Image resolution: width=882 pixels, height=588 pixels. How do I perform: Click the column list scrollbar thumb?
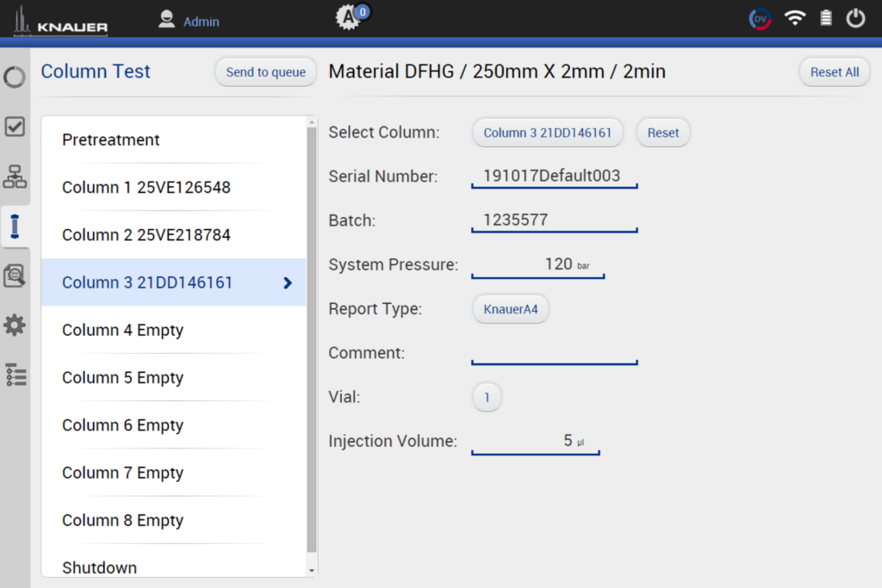[312, 340]
